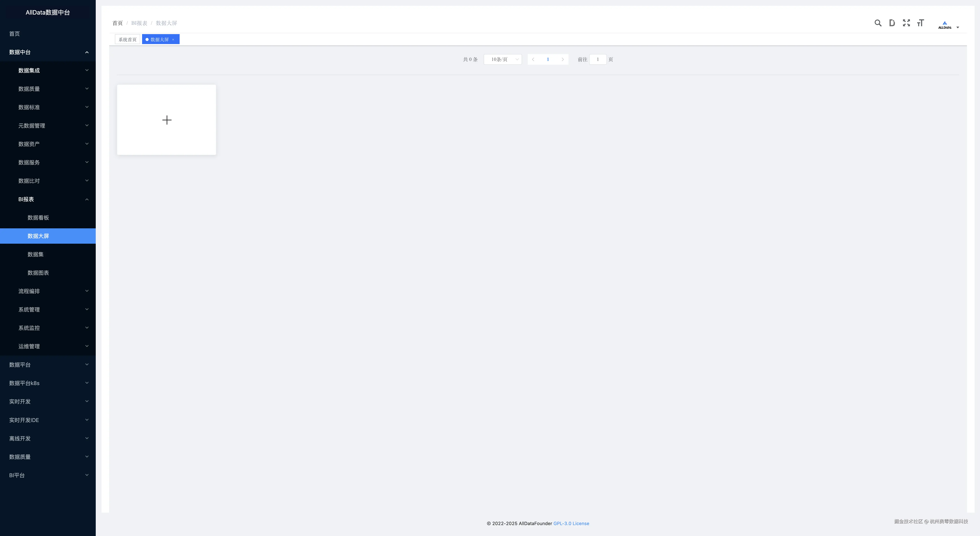Open the search magnifier icon
Screen dimensions: 980x536
click(878, 23)
